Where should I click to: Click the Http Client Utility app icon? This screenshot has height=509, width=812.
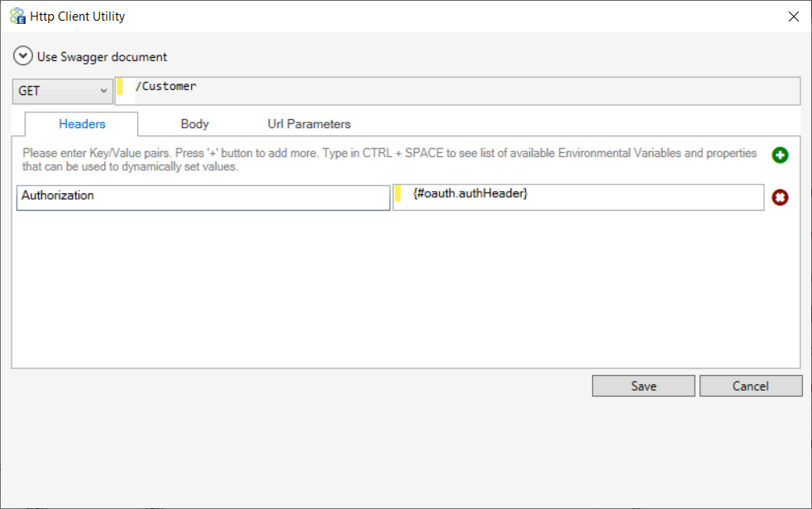[17, 16]
